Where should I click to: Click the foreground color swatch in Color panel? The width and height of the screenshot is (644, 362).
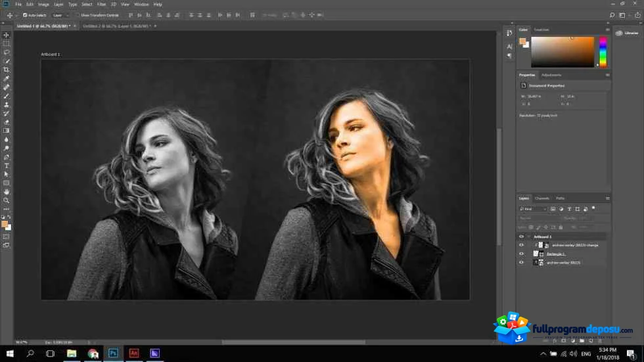point(522,41)
